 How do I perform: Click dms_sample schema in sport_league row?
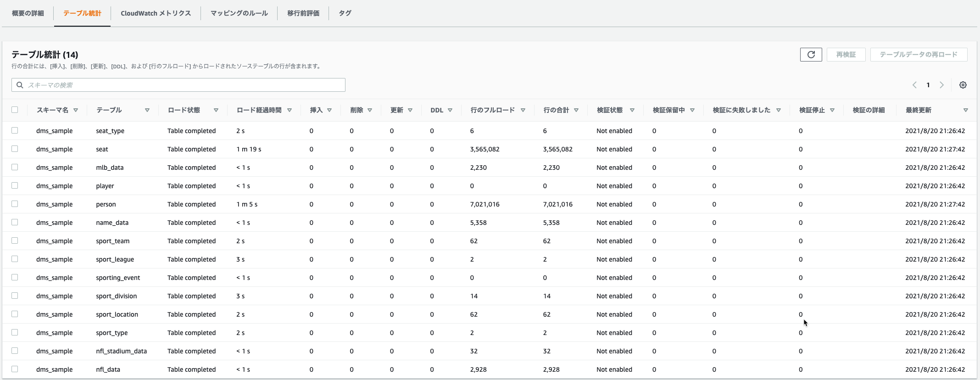(x=55, y=259)
